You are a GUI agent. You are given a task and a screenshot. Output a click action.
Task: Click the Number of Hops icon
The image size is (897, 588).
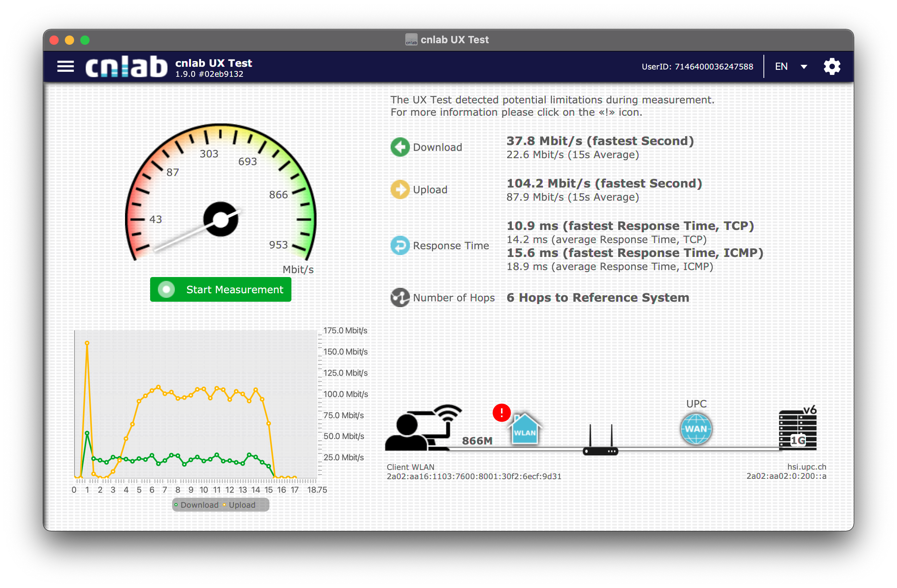pos(400,298)
